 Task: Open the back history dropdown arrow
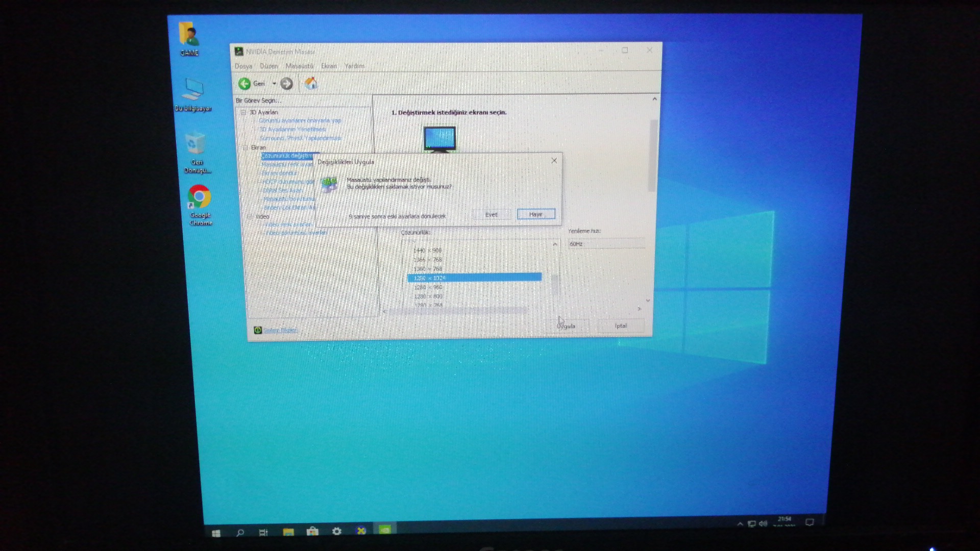274,84
